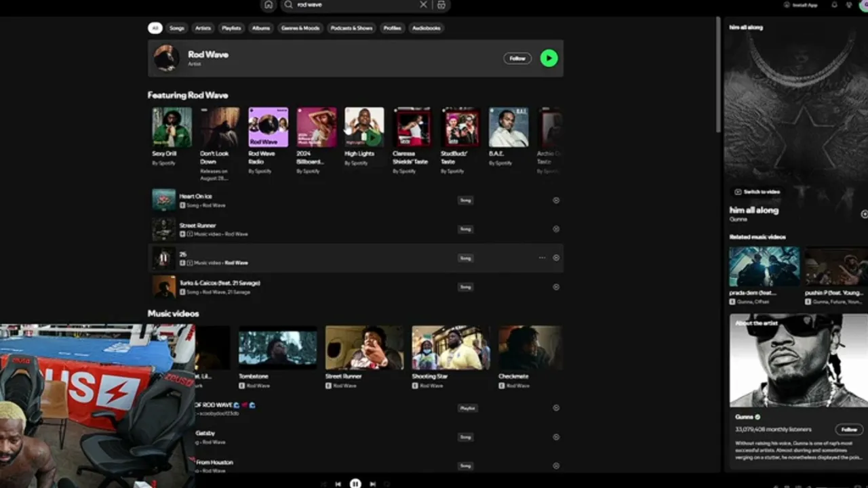Switch to the Profiles filter
The height and width of the screenshot is (488, 868).
click(x=392, y=28)
